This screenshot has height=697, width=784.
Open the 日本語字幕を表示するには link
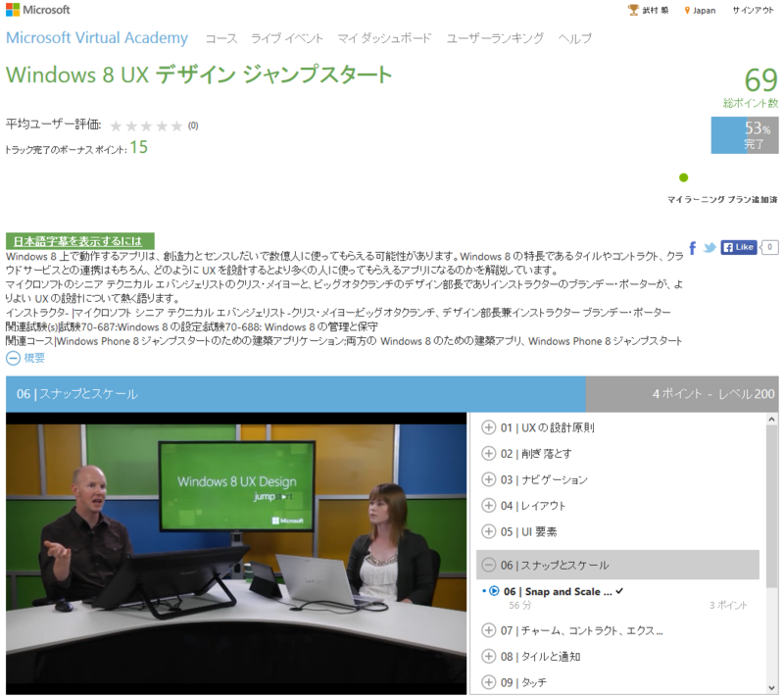(79, 241)
